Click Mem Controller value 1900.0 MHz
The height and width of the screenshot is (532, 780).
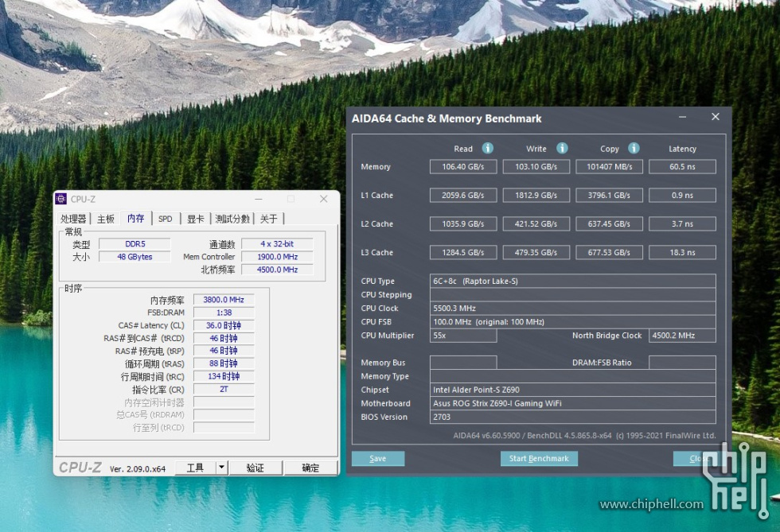point(277,257)
